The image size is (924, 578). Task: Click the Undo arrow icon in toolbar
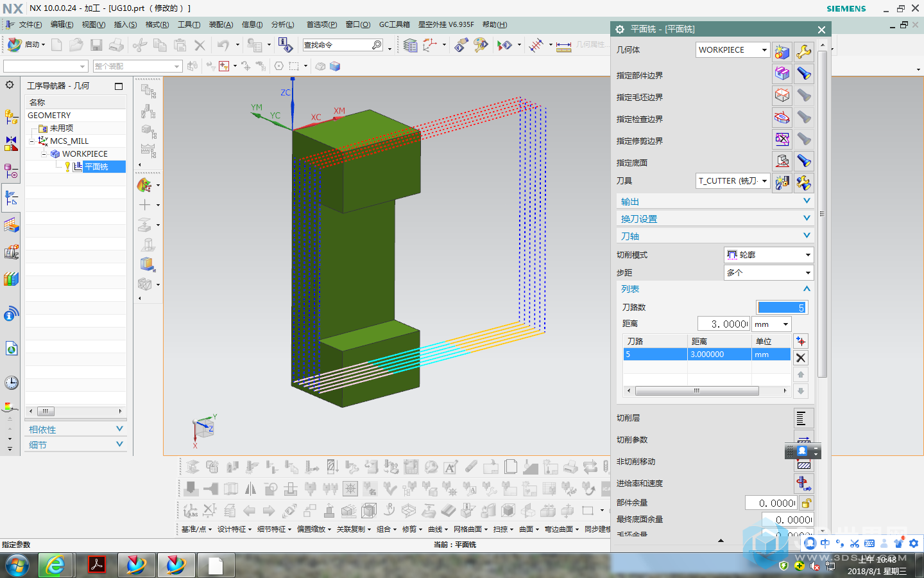click(x=223, y=45)
